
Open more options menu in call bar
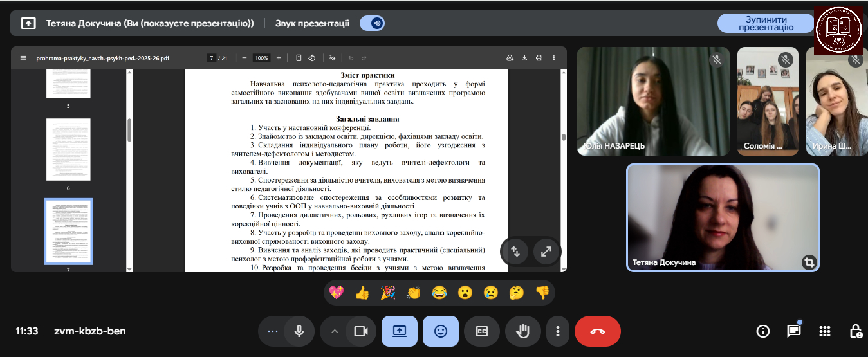point(557,331)
